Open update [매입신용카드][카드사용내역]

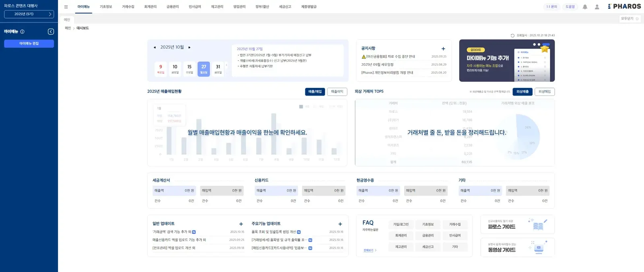pyautogui.click(x=282, y=248)
